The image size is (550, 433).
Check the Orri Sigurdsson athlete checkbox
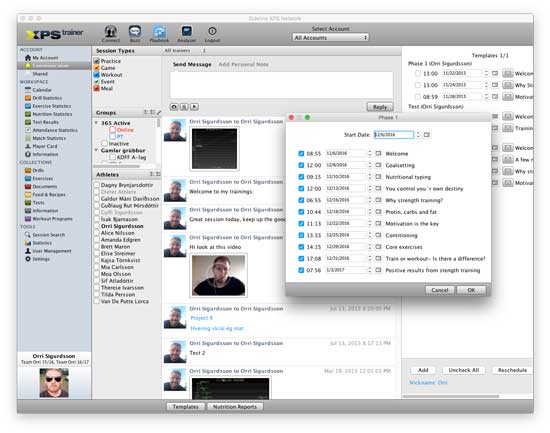tap(97, 226)
